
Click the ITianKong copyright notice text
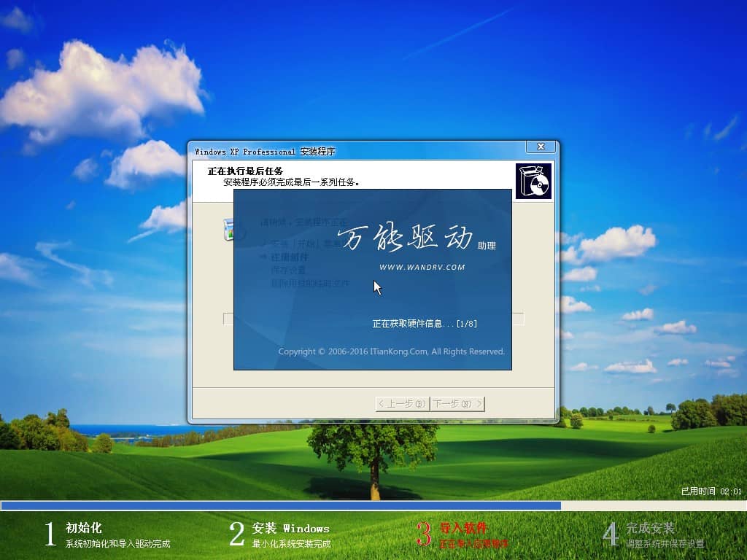pos(391,351)
